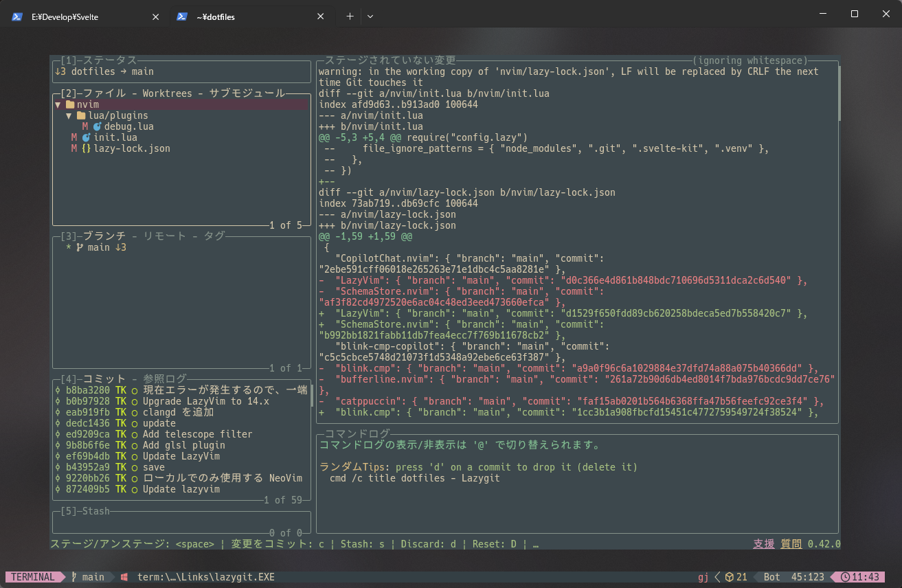Open the 支援 link

(764, 544)
